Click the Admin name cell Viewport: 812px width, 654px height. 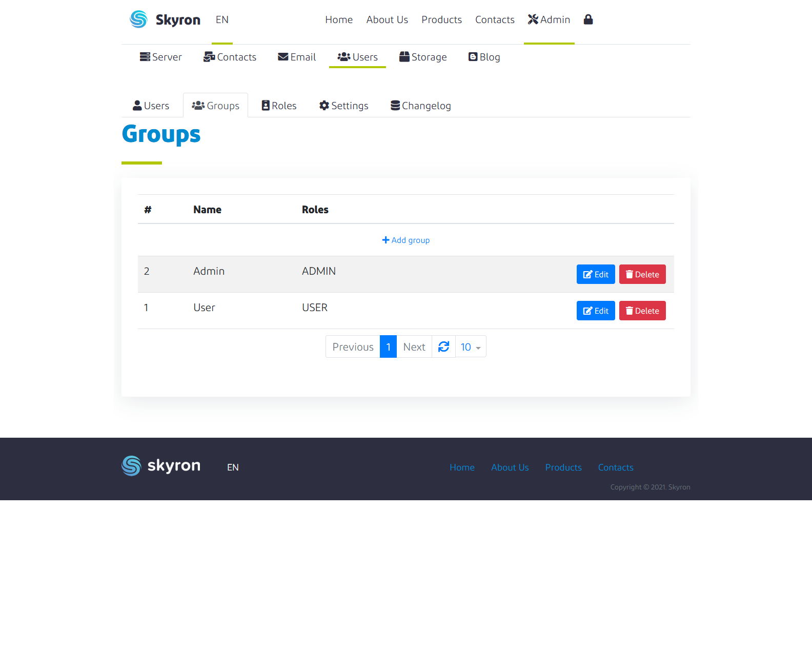[x=209, y=271]
